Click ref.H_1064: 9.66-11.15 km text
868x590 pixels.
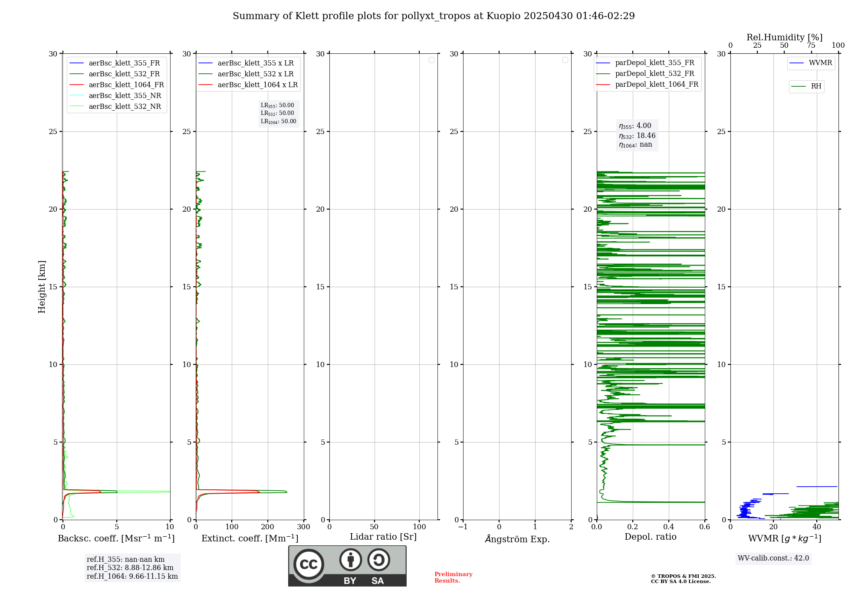pyautogui.click(x=132, y=577)
